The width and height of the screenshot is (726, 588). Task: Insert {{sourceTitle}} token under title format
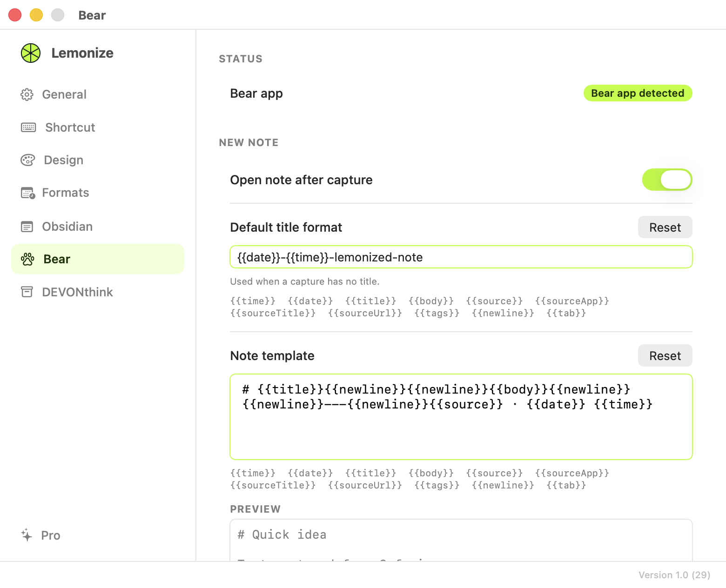(x=273, y=313)
